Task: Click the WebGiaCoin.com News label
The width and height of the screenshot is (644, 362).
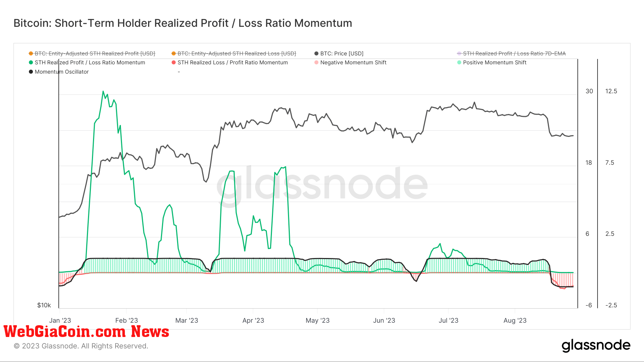Action: [x=86, y=332]
